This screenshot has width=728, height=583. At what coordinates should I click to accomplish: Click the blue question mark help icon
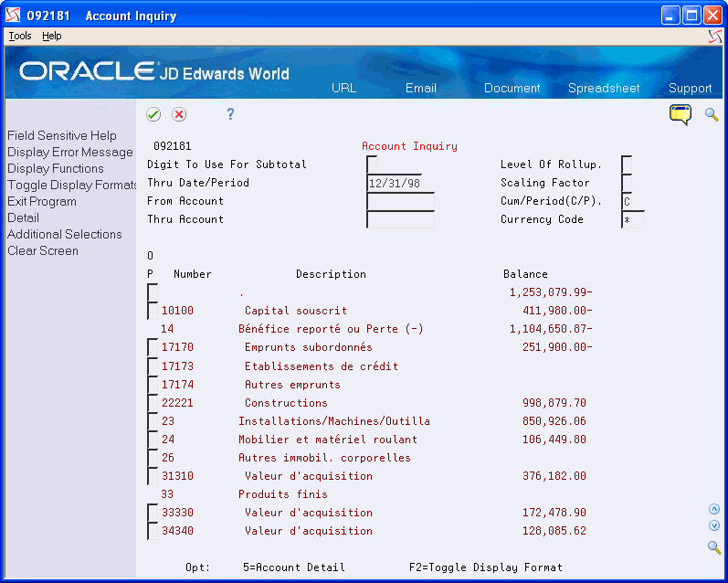(230, 114)
